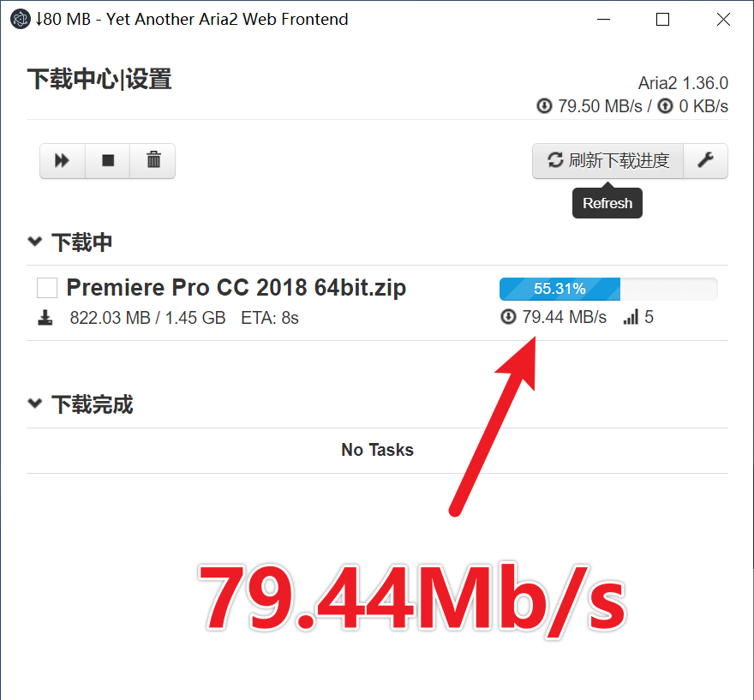
Task: Click the 下载完成 section header text
Action: [x=93, y=404]
